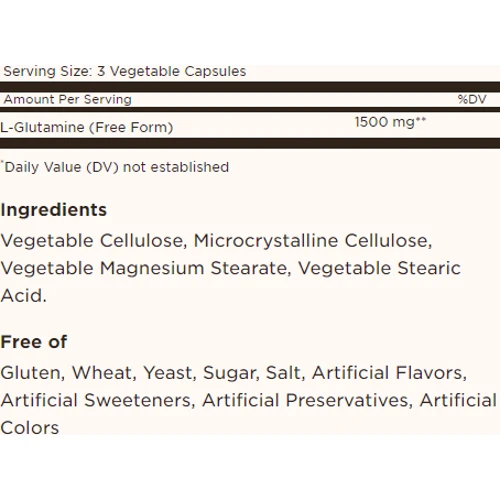Click the Free of heading
500x500 pixels.
tap(34, 342)
